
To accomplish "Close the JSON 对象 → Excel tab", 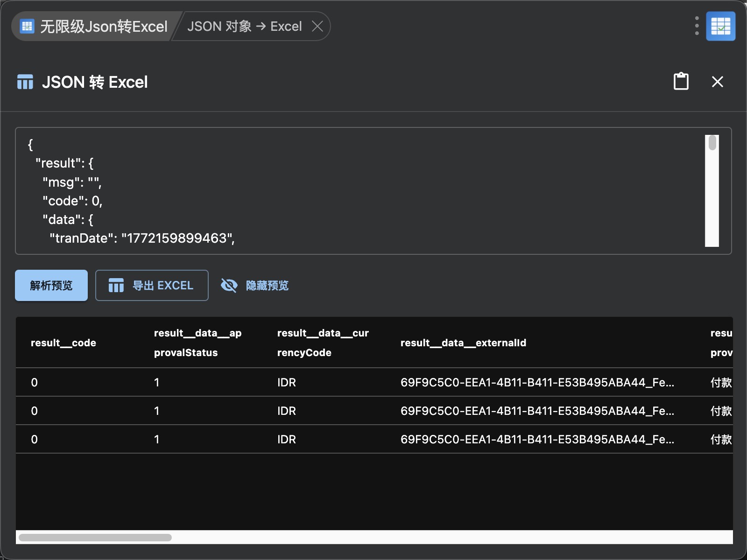I will point(317,26).
